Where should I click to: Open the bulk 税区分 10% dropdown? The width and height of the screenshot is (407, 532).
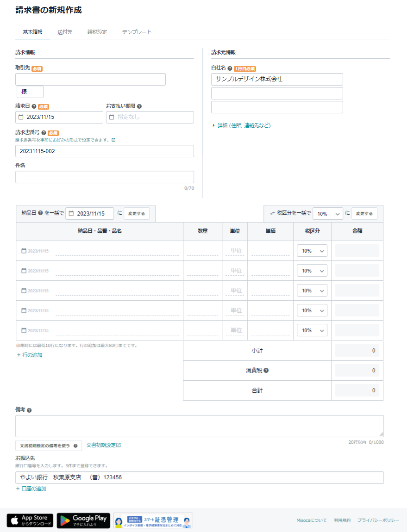pos(327,214)
